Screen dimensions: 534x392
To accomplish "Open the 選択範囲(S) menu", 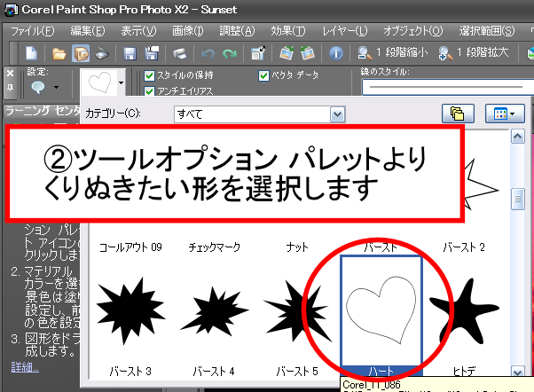I will click(x=487, y=31).
